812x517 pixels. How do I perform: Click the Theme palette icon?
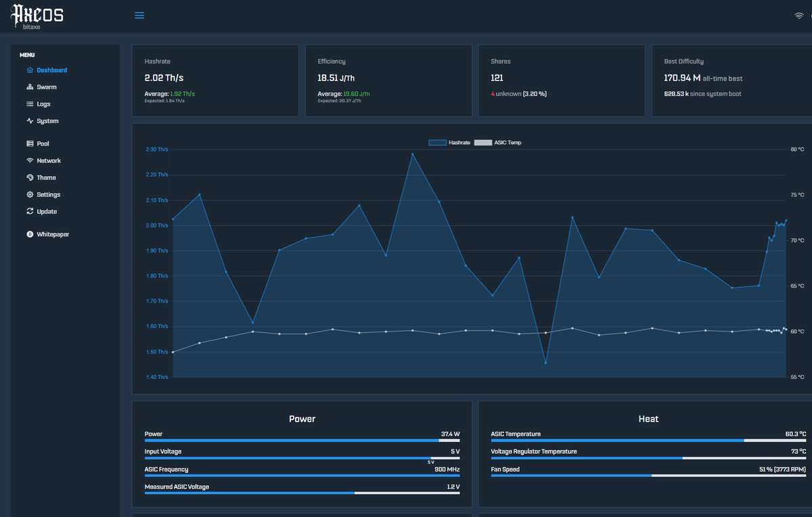point(30,177)
